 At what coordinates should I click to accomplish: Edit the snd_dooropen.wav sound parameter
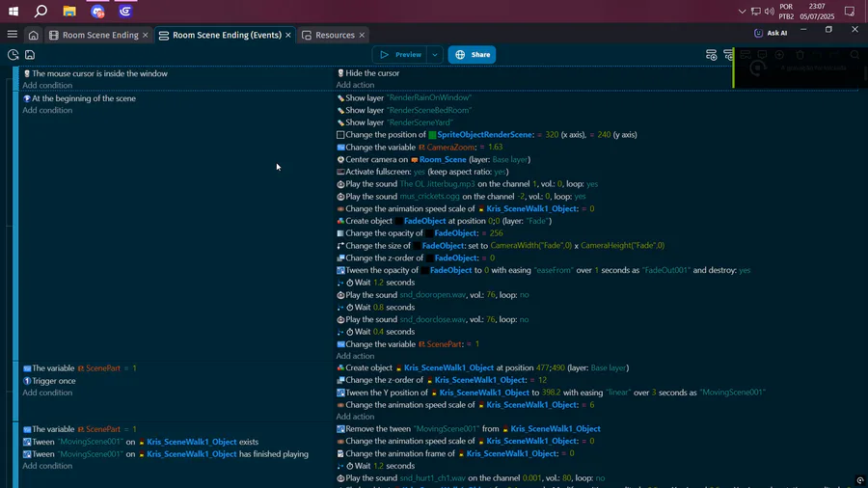pos(432,295)
